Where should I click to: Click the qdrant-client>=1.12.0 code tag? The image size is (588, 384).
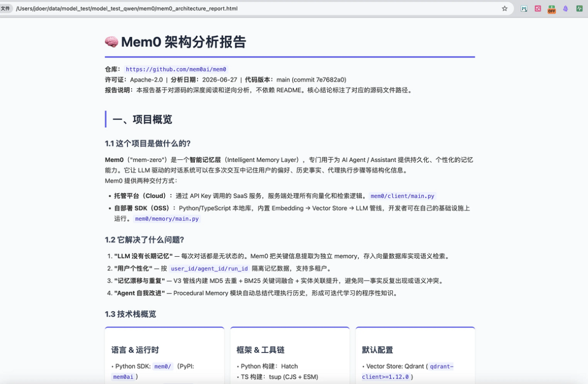pos(408,371)
